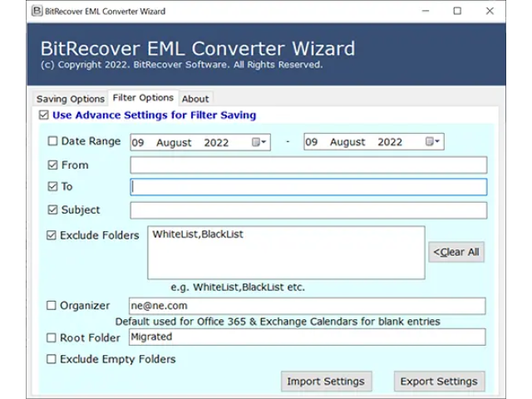This screenshot has width=532, height=399.
Task: Click the Import Settings button
Action: tap(326, 382)
